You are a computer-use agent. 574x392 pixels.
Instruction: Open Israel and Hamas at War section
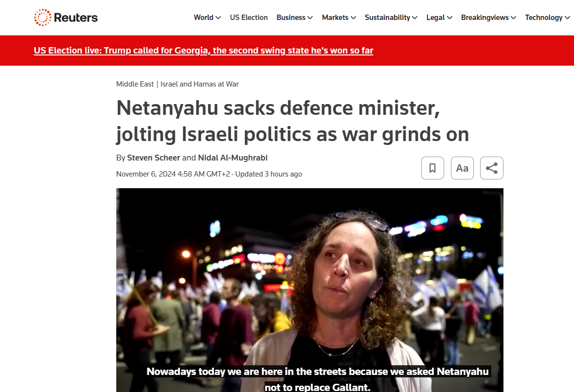pyautogui.click(x=199, y=84)
